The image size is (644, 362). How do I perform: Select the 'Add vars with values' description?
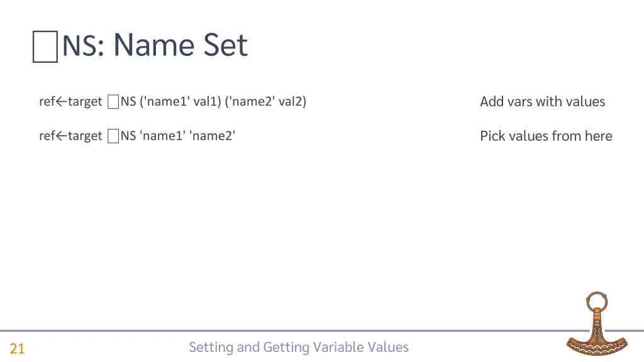click(x=542, y=102)
